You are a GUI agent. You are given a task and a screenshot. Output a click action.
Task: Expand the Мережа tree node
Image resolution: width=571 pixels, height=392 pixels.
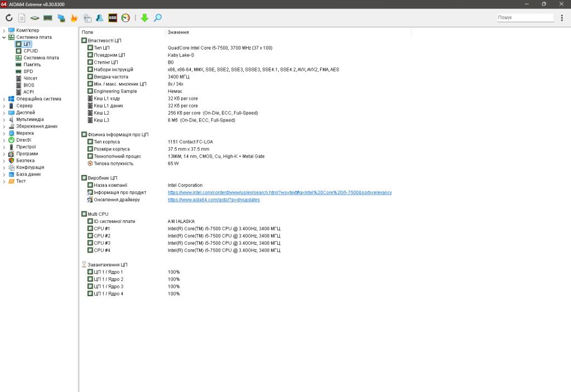(x=4, y=133)
